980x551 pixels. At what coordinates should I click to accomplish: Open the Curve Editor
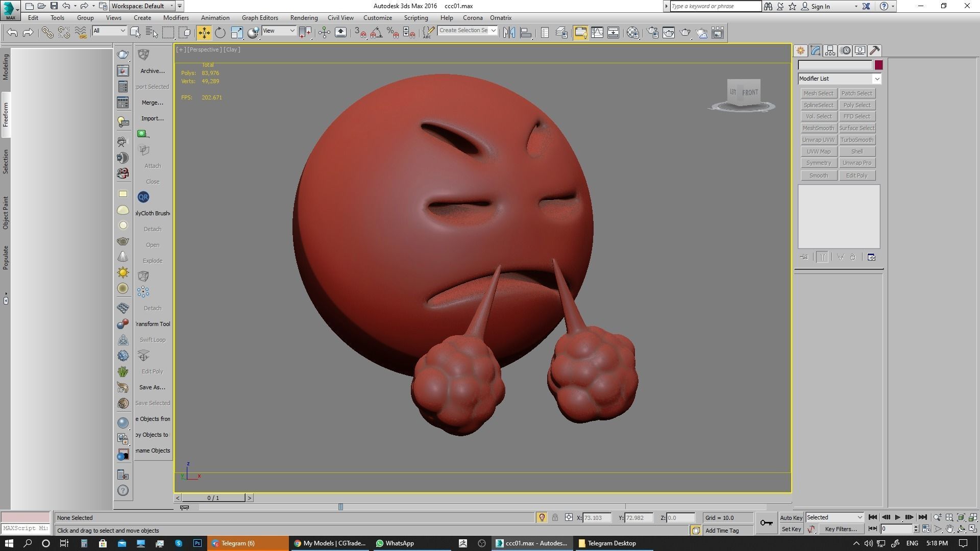597,33
